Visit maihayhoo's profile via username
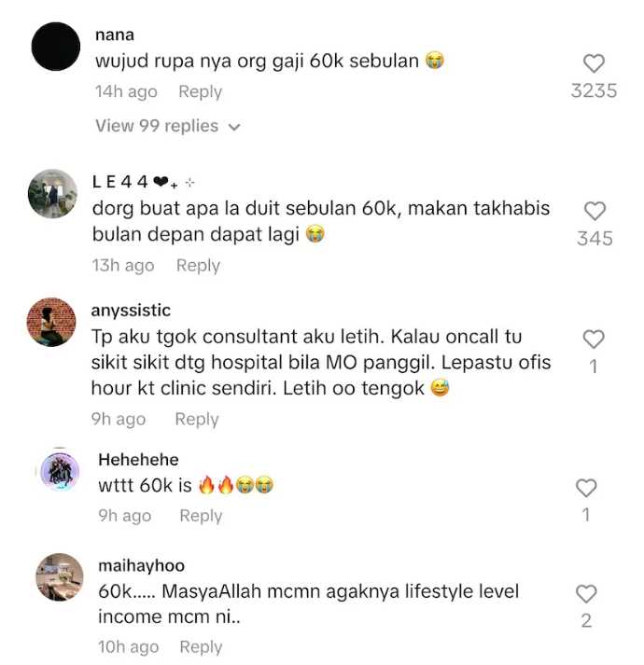Image resolution: width=644 pixels, height=665 pixels. (x=141, y=565)
